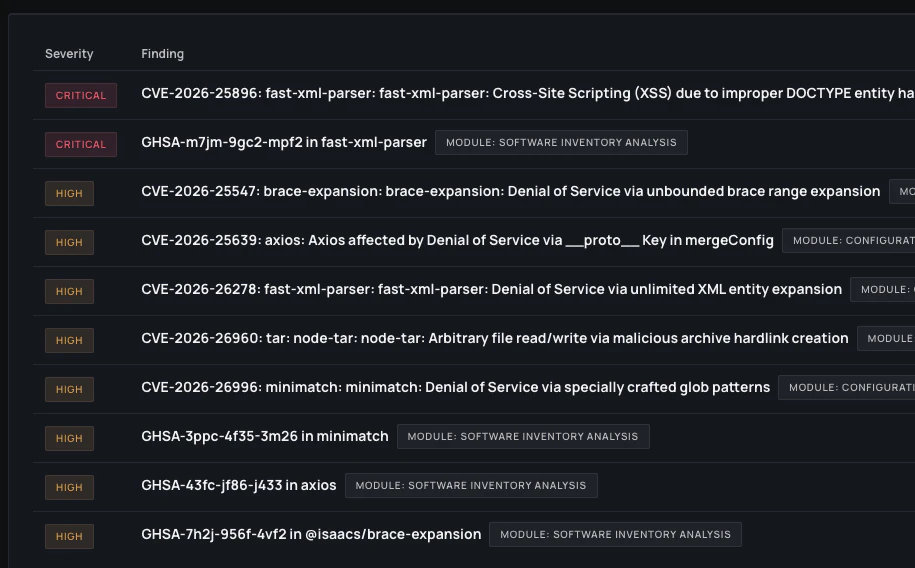Open the CVE-2026-26960 node-tar hardlink finding
The height and width of the screenshot is (568, 915).
point(494,338)
